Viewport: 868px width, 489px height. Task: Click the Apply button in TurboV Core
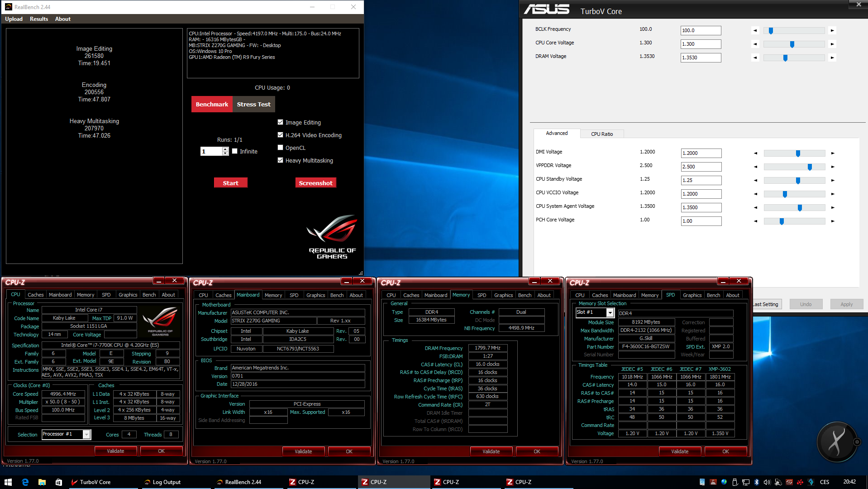[846, 304]
